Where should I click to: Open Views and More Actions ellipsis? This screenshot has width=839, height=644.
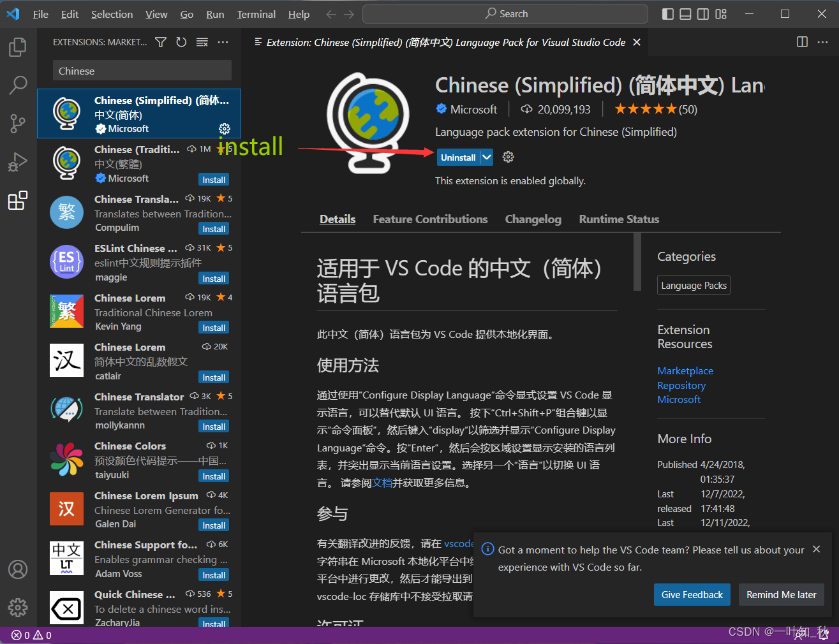223,42
